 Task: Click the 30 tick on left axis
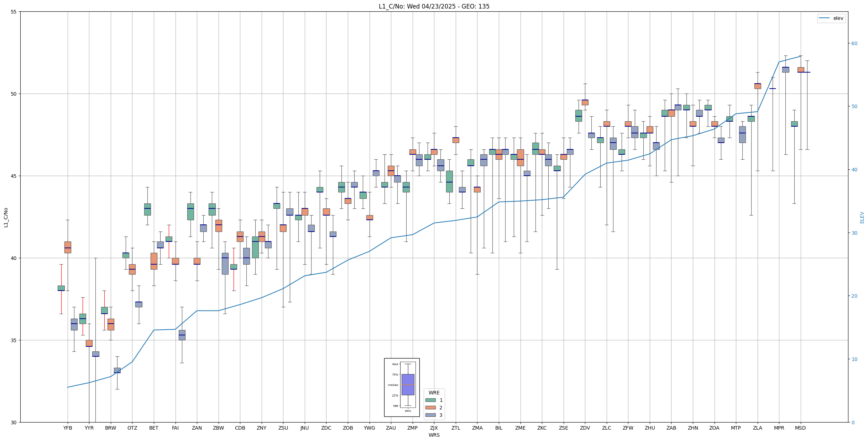coord(14,422)
